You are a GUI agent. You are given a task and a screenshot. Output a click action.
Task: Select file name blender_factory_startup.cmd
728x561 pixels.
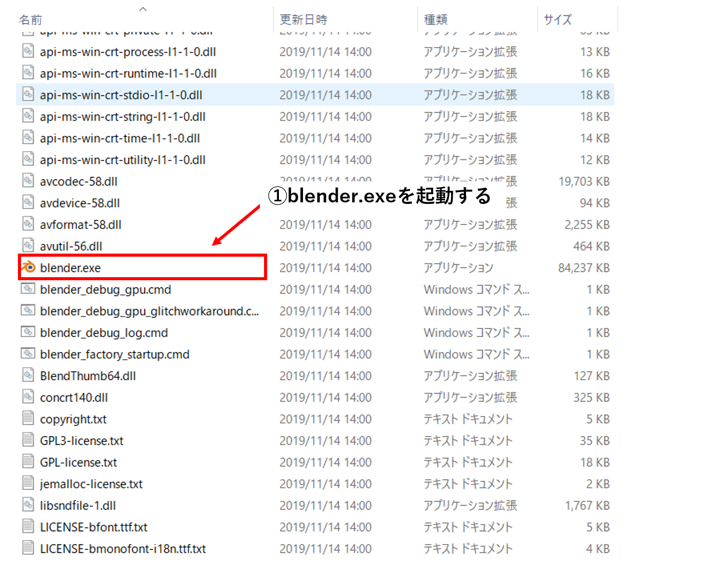pyautogui.click(x=115, y=354)
